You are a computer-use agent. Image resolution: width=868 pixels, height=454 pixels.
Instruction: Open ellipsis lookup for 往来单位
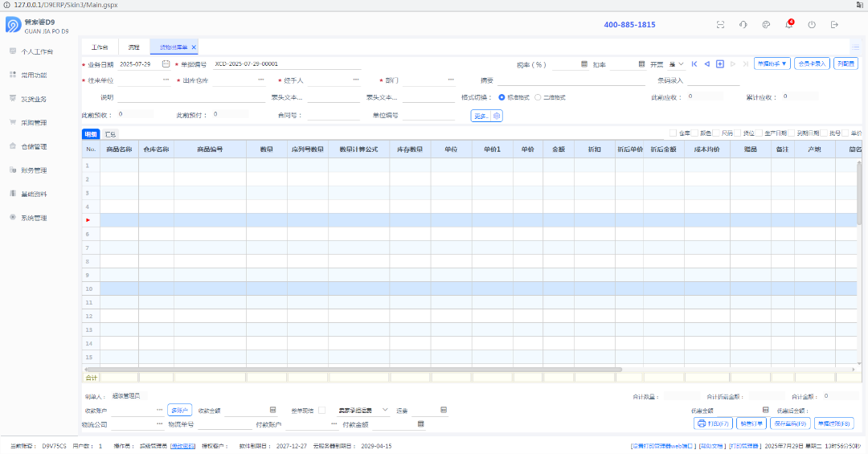click(x=166, y=80)
